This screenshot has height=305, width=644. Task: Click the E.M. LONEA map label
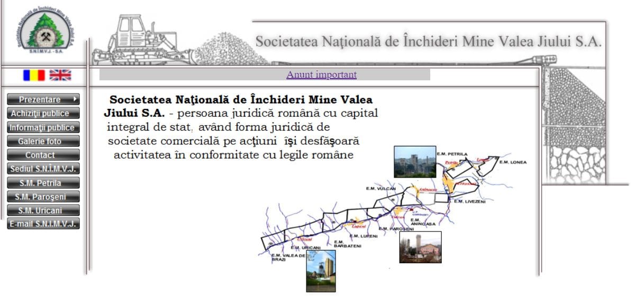[513, 162]
